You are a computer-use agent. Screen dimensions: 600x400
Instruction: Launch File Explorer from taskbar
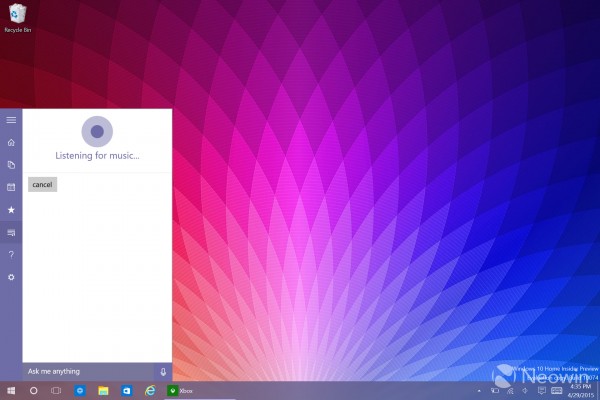[103, 390]
